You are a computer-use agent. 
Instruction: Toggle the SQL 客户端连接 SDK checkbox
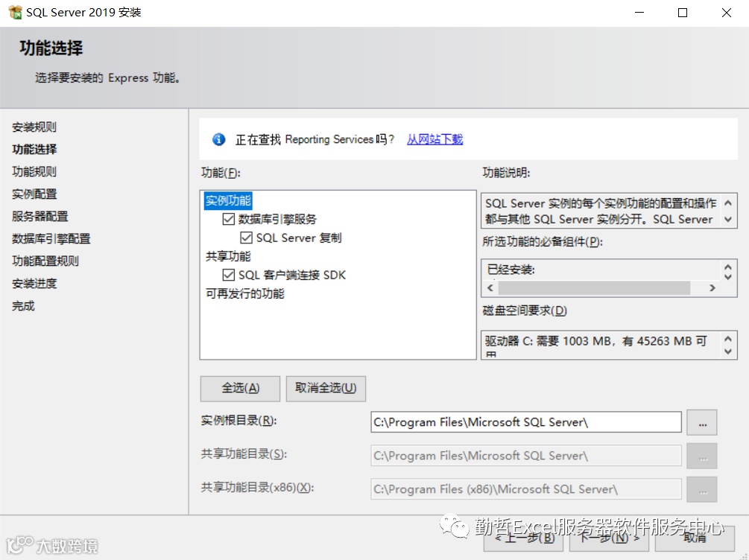pos(228,275)
